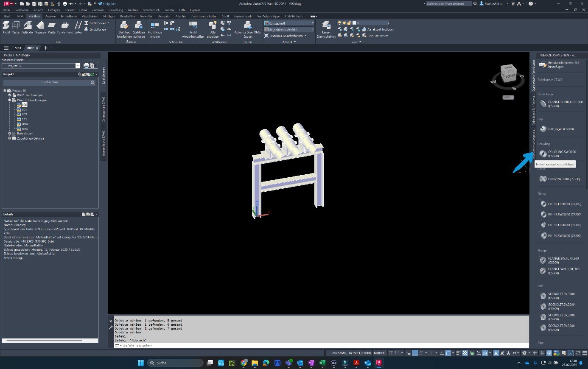
Task: Expand the P&ID Zeichnungen node
Action: 9,95
